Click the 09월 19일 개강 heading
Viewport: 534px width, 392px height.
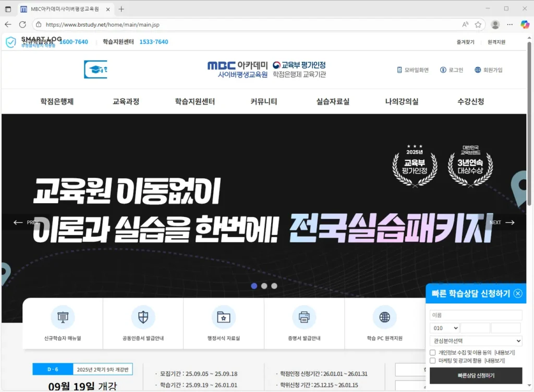click(82, 387)
